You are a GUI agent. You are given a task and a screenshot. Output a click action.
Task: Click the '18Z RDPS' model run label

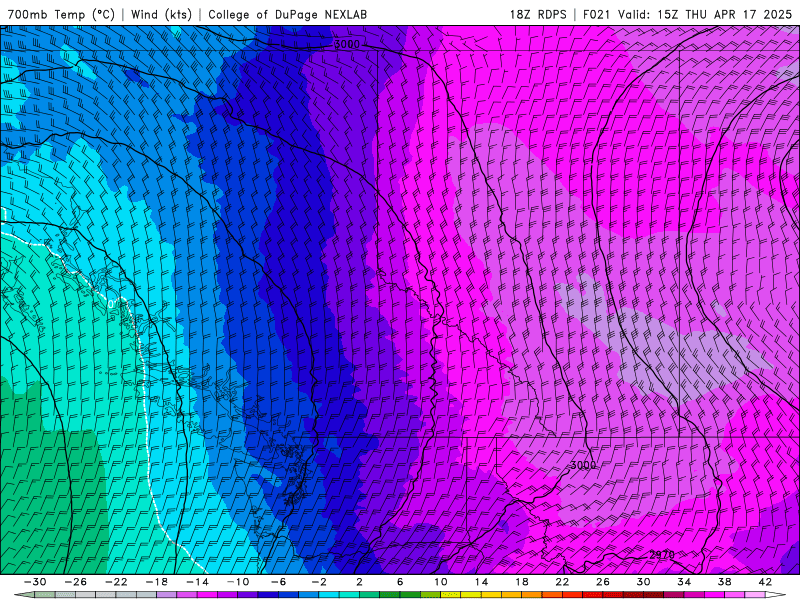tap(538, 14)
